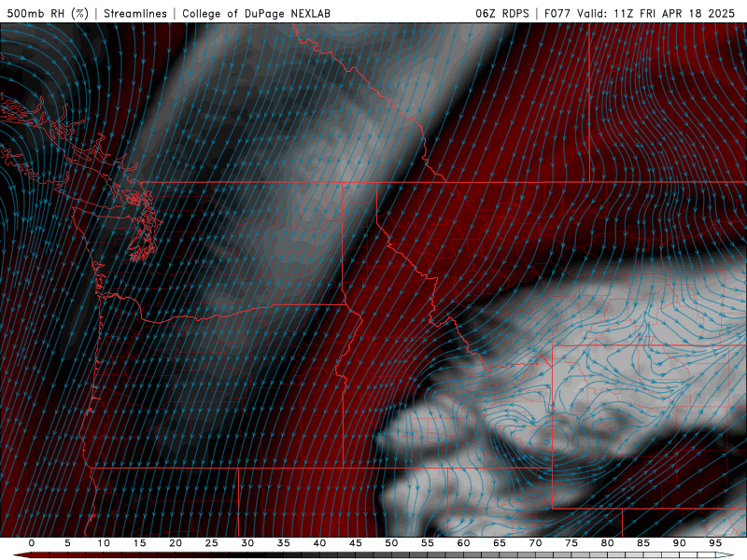
Task: Click the colorbar label '75'
Action: pyautogui.click(x=571, y=543)
